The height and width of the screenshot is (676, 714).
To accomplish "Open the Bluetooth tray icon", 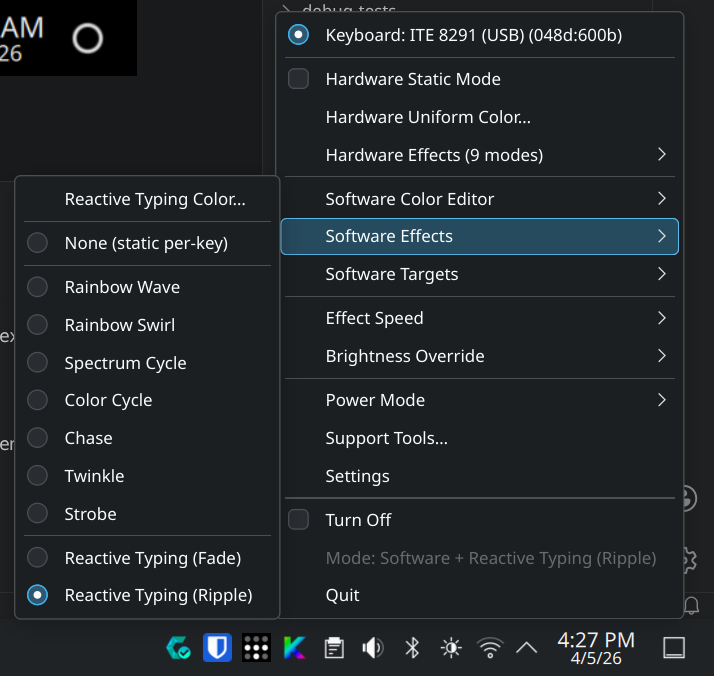I will coord(412,648).
